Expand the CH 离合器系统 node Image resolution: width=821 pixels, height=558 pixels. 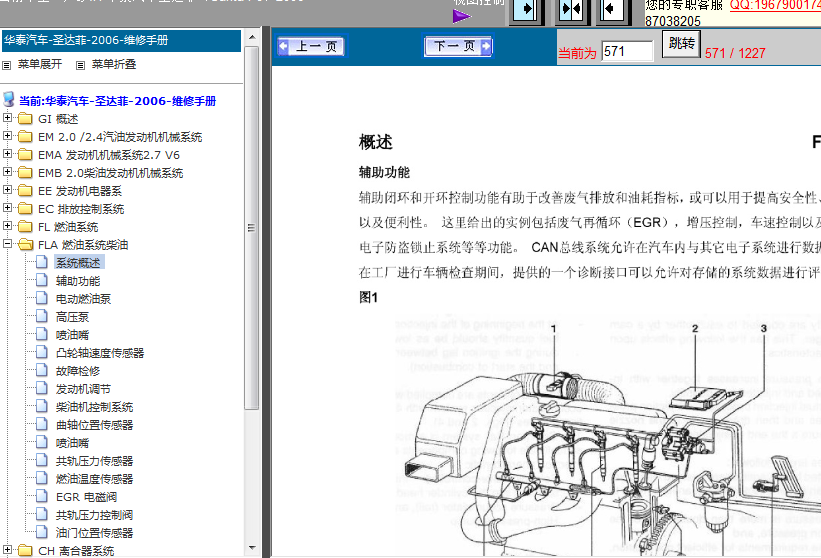7,550
